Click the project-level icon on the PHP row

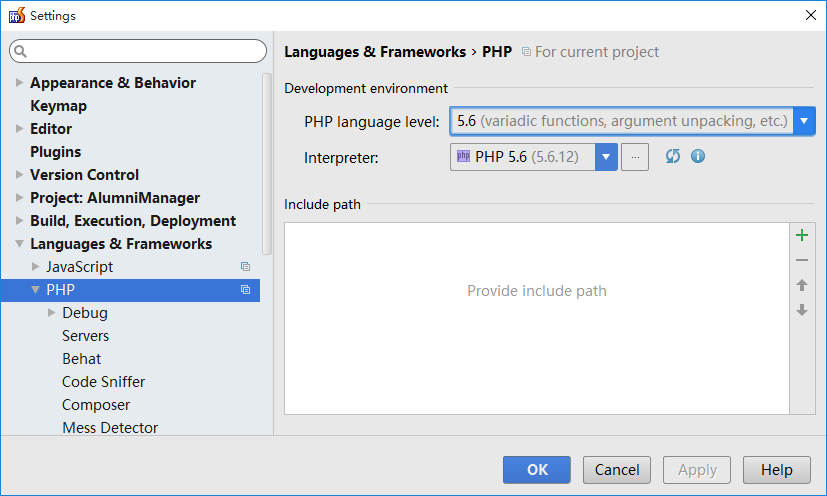(245, 290)
